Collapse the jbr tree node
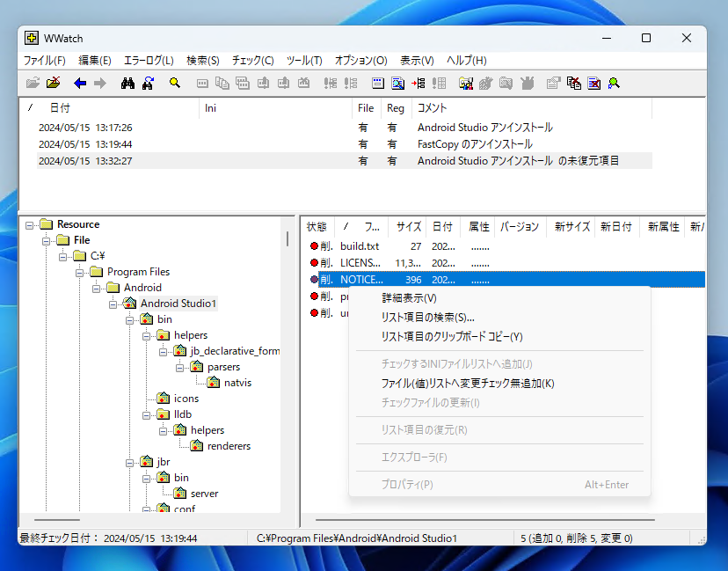The height and width of the screenshot is (571, 728). [x=129, y=463]
